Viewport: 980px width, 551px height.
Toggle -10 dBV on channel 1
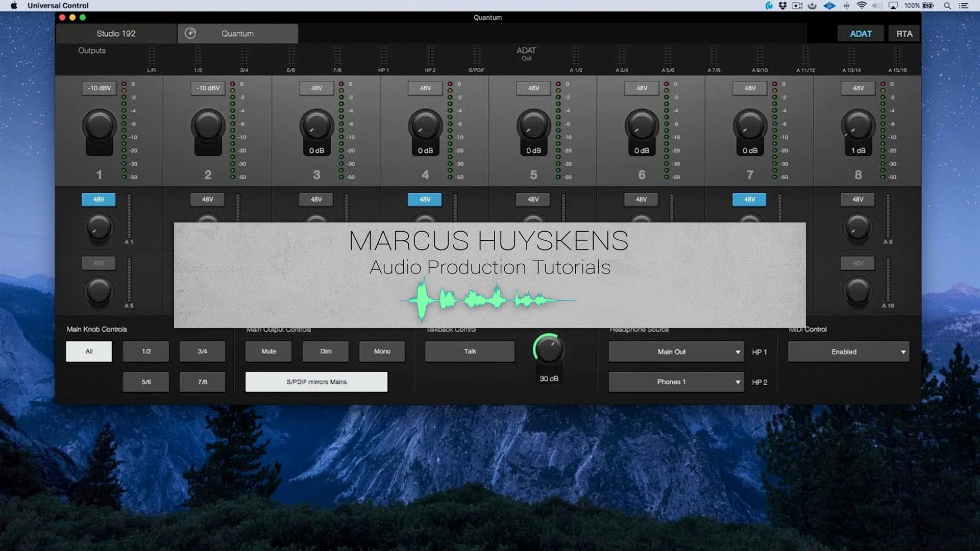click(x=99, y=88)
